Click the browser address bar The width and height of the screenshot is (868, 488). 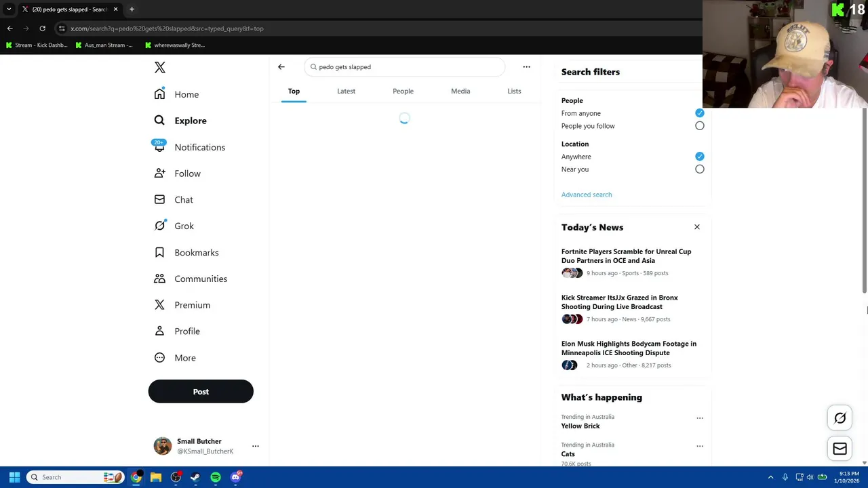tap(380, 28)
